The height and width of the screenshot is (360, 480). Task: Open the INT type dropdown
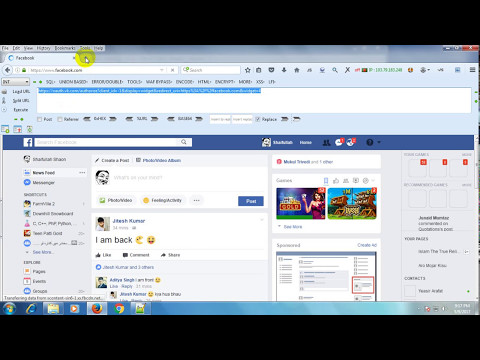point(16,82)
